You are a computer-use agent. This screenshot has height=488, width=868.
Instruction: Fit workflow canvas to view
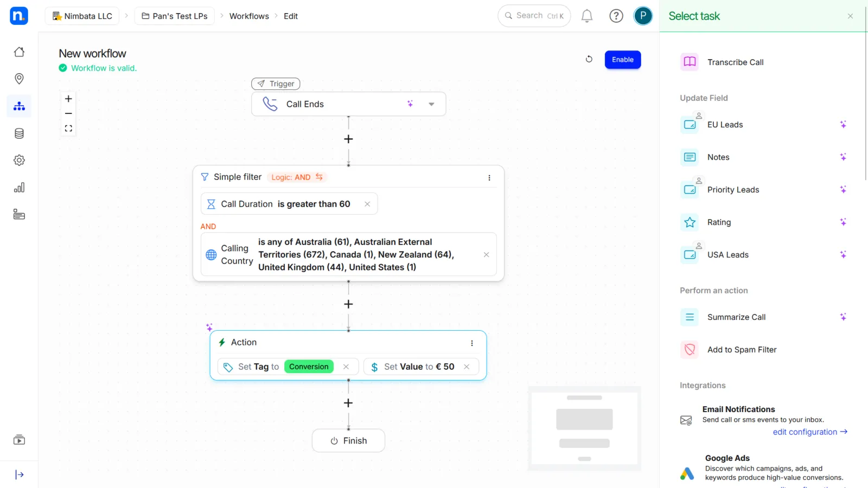click(68, 129)
